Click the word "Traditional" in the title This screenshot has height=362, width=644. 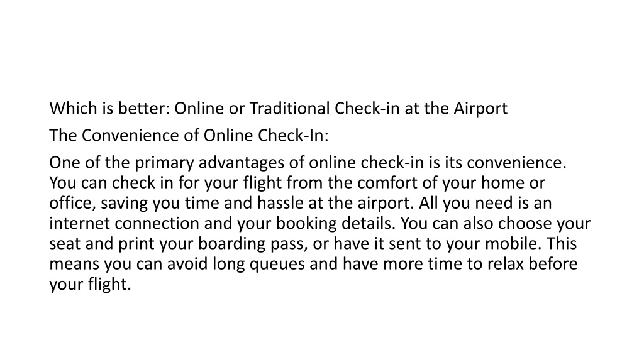click(289, 108)
